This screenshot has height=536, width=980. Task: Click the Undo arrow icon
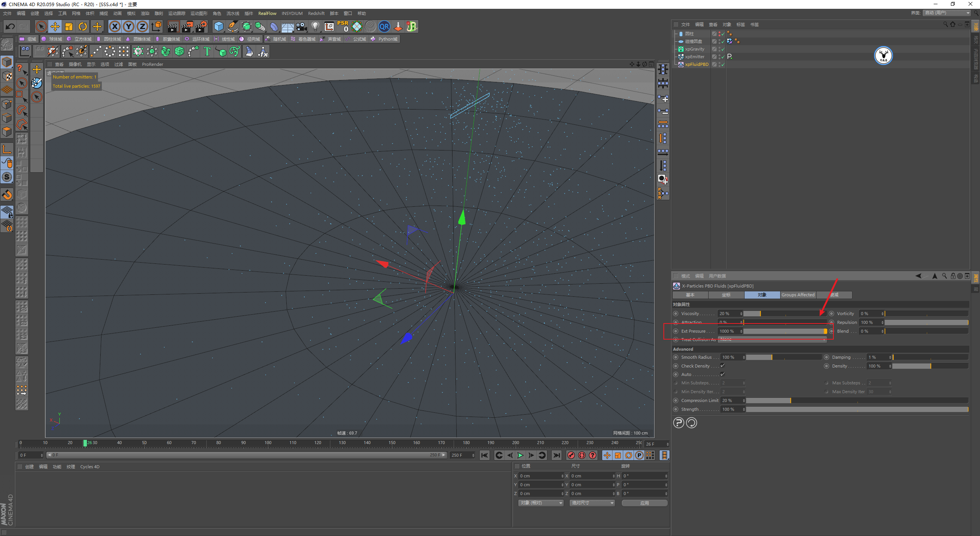[x=10, y=26]
